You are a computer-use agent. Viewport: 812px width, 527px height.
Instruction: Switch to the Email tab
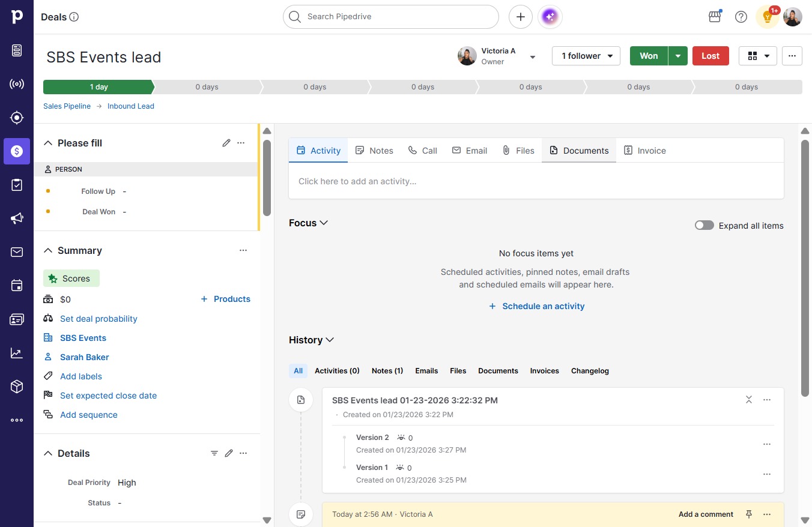[470, 151]
